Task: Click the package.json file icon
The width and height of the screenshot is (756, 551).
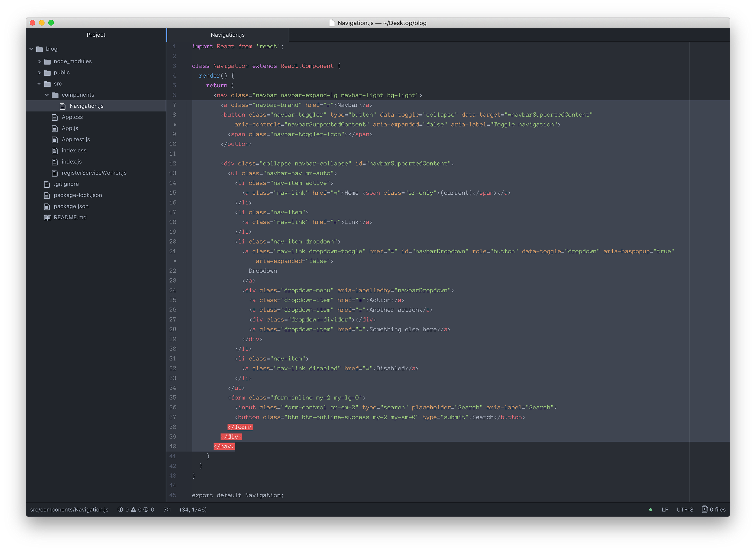Action: (x=47, y=207)
